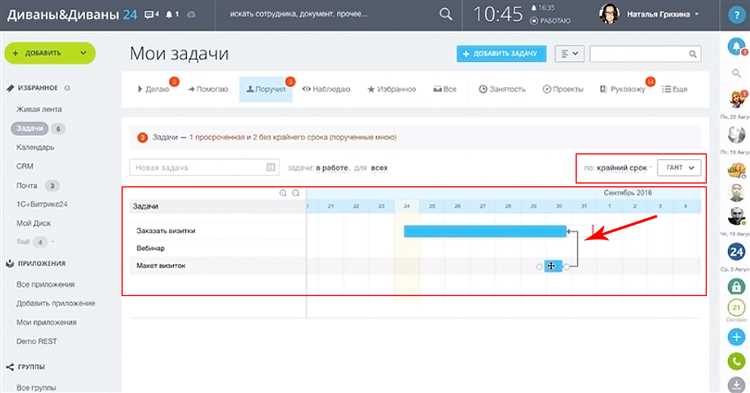Open Живая лента in sidebar
The height and width of the screenshot is (393, 750).
(39, 109)
